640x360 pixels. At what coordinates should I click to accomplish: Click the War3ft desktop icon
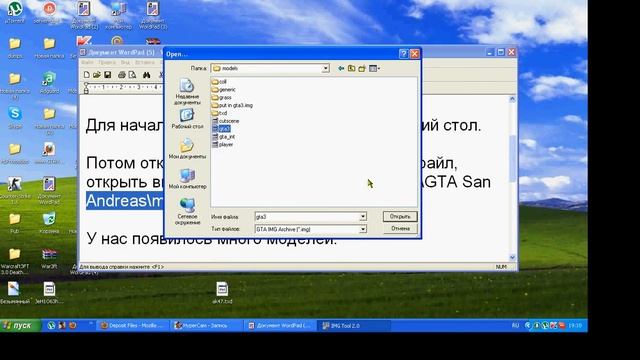click(x=49, y=258)
